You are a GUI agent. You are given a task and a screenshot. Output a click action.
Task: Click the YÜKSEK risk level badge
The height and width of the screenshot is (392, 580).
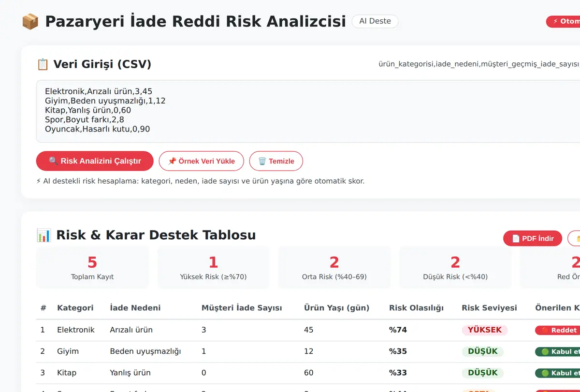point(485,330)
